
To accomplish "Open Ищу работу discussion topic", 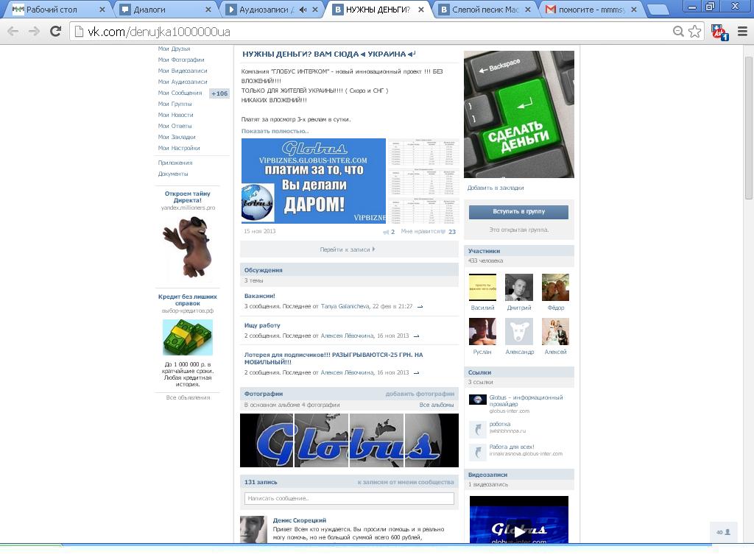I will coord(262,325).
